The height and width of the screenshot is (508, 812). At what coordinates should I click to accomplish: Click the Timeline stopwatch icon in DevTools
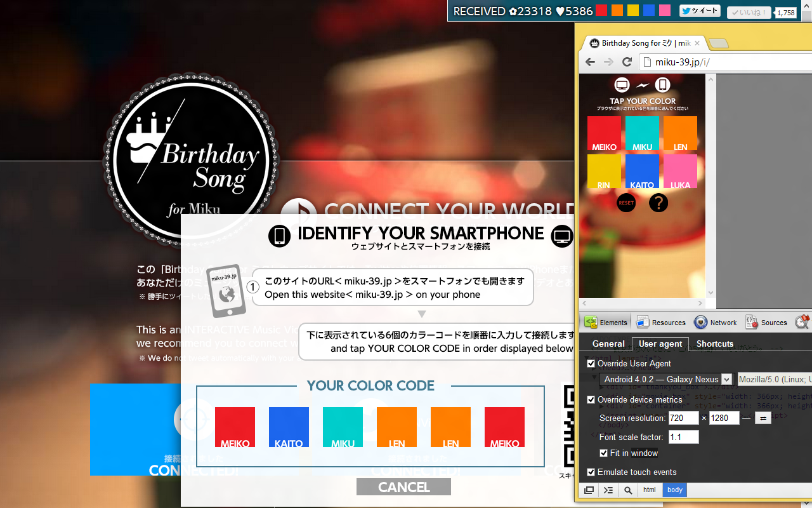pyautogui.click(x=802, y=321)
